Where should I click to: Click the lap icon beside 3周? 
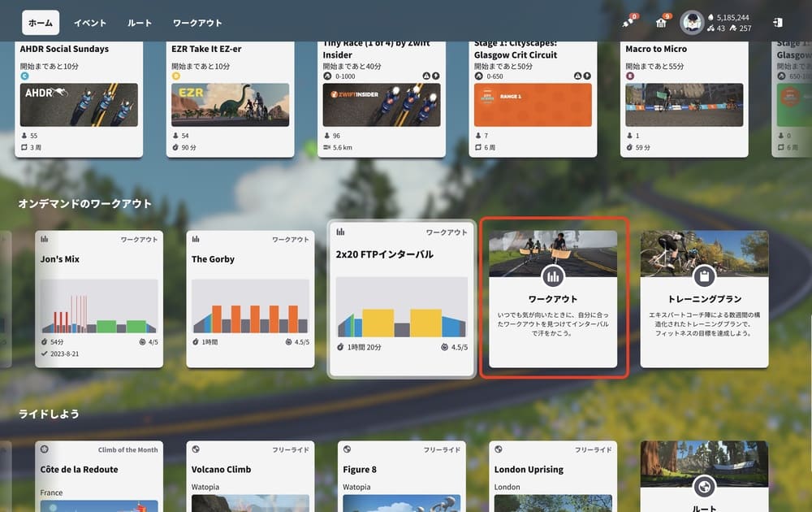click(24, 148)
